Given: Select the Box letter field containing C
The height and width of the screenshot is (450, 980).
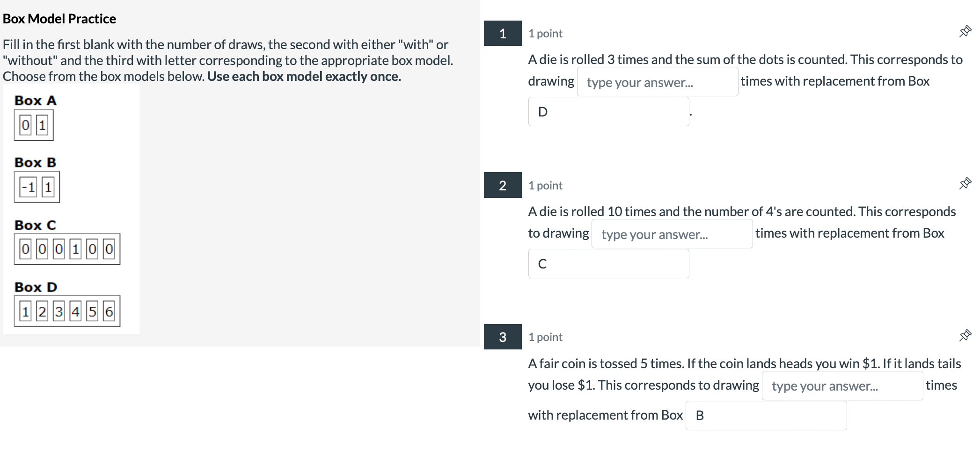Looking at the screenshot, I should pyautogui.click(x=608, y=264).
